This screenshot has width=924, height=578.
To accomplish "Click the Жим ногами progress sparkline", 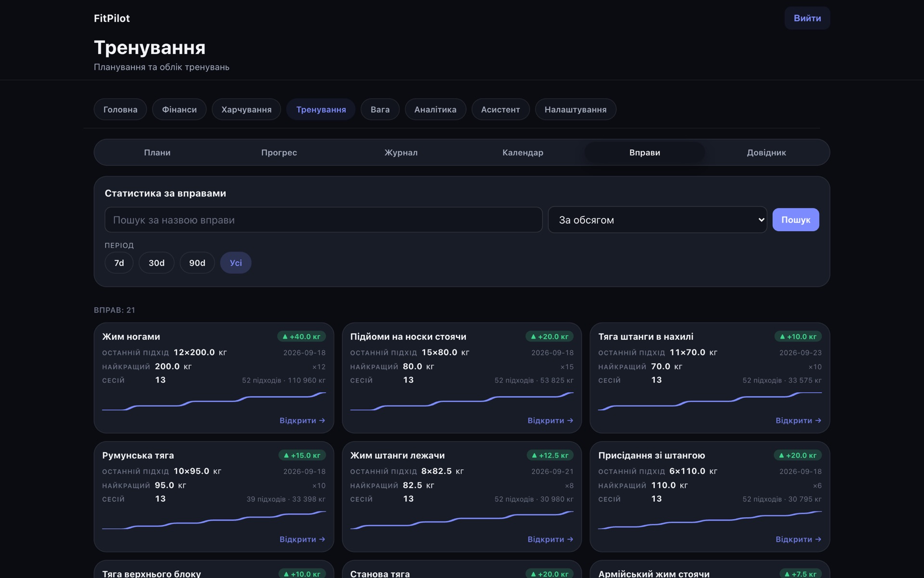I will tap(214, 401).
